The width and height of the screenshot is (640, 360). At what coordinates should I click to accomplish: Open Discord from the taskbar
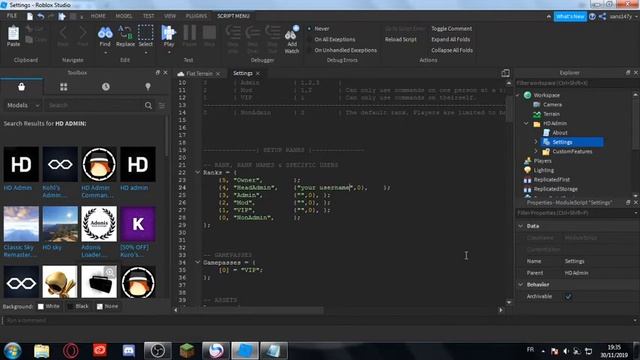point(129,351)
